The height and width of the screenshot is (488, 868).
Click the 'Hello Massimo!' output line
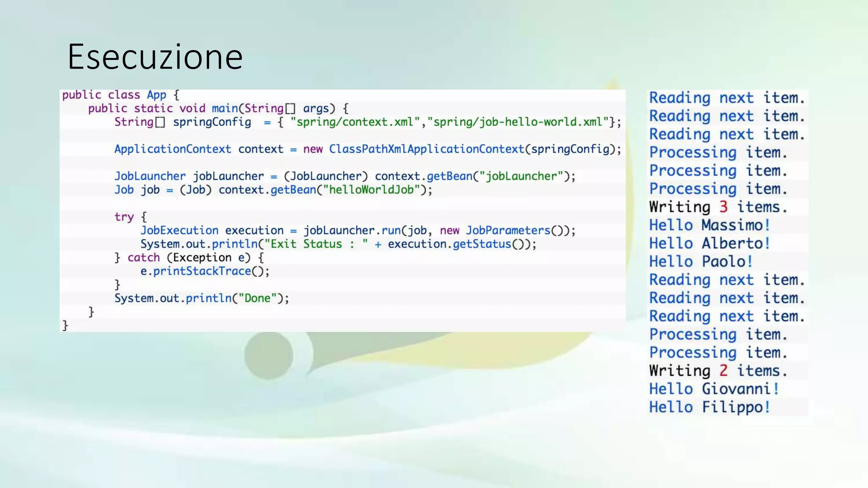[709, 225]
